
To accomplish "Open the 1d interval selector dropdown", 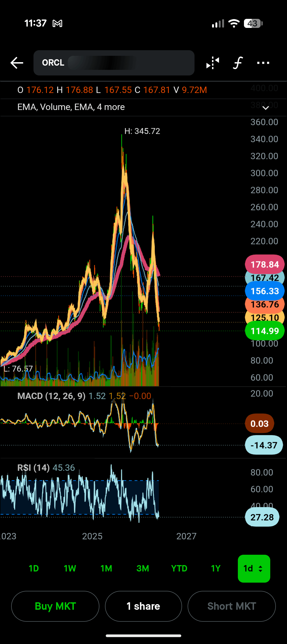I will [254, 569].
